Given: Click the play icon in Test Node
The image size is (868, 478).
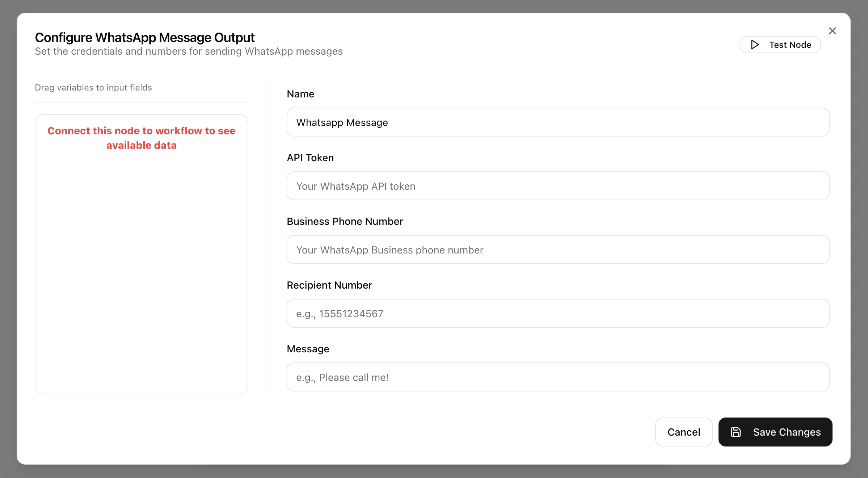Looking at the screenshot, I should [x=755, y=45].
